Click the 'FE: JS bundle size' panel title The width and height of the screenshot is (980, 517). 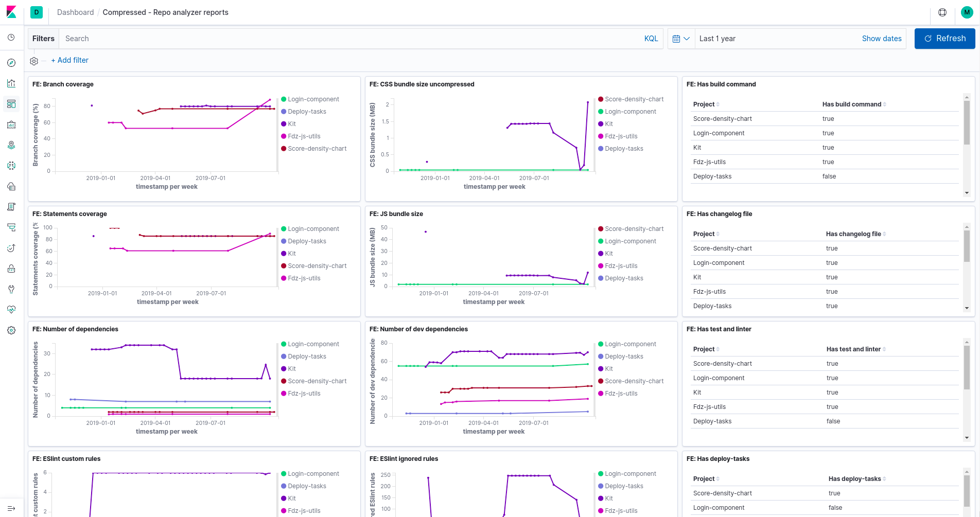pos(396,214)
